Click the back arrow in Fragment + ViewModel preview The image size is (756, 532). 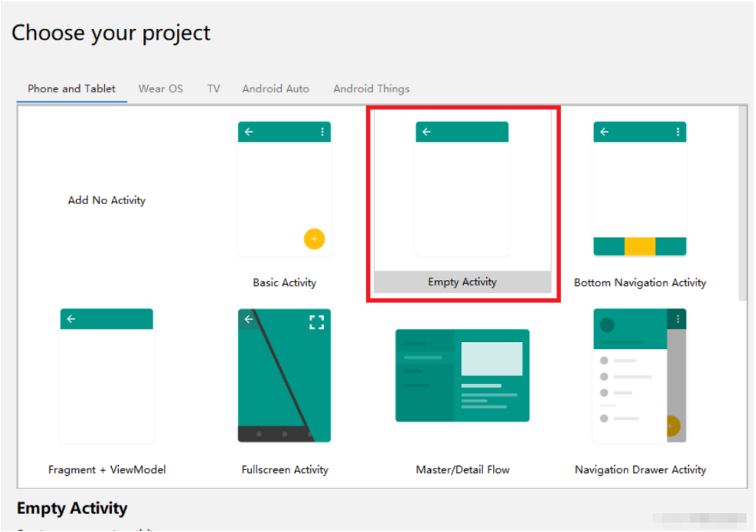(71, 319)
